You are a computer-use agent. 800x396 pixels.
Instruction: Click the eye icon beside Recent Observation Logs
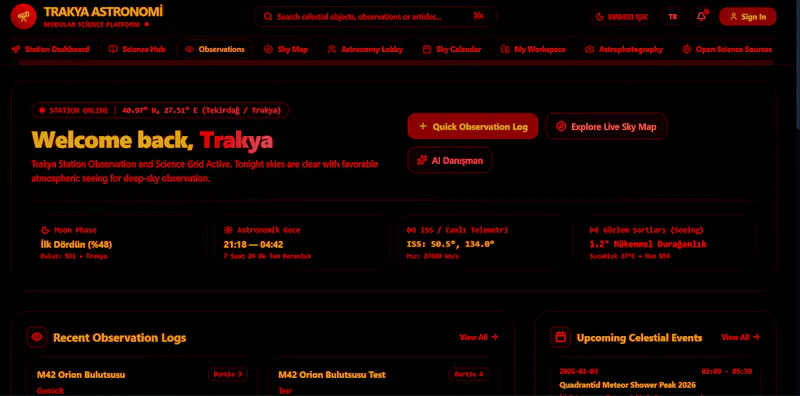(x=37, y=337)
